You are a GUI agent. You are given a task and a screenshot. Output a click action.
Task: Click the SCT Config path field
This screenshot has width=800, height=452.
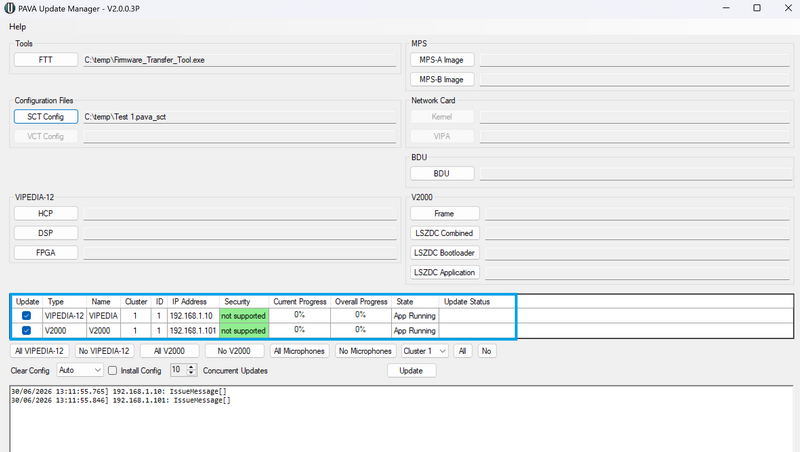(240, 117)
